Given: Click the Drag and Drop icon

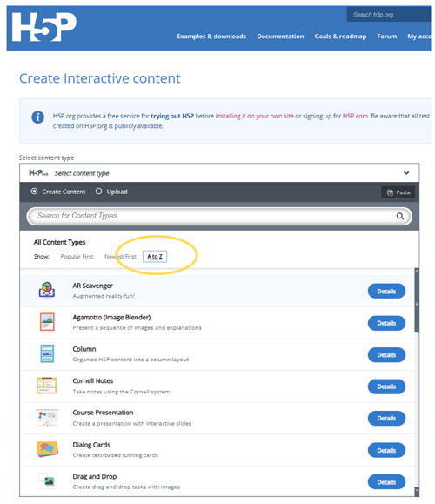Looking at the screenshot, I should (47, 480).
